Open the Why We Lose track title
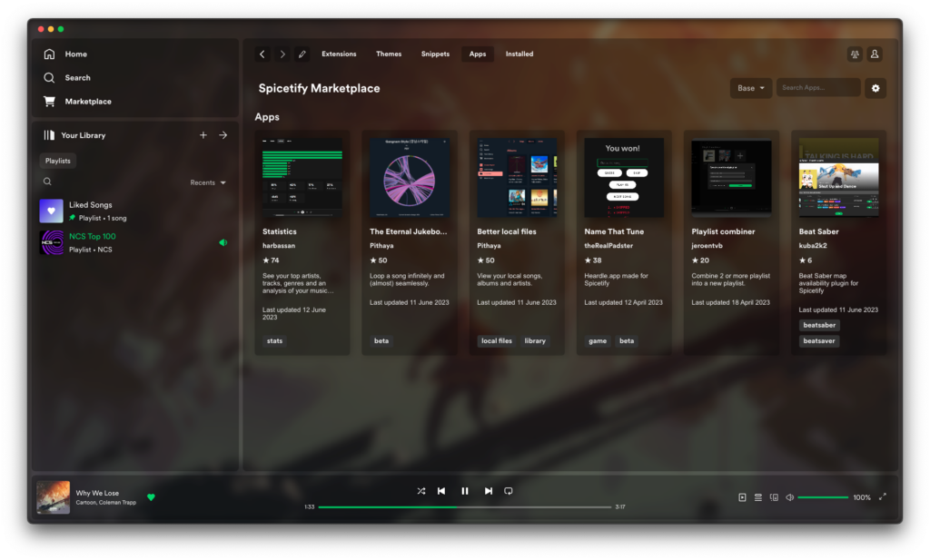This screenshot has width=930, height=560. [97, 493]
